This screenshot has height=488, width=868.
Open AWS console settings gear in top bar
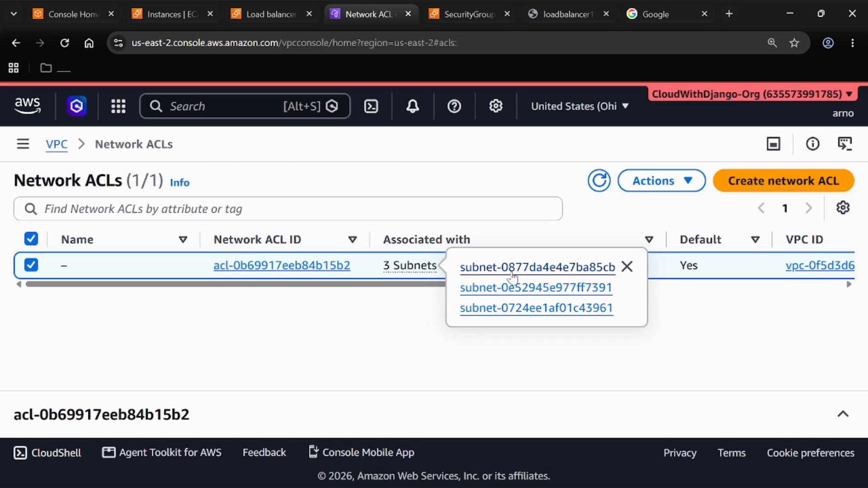point(496,106)
